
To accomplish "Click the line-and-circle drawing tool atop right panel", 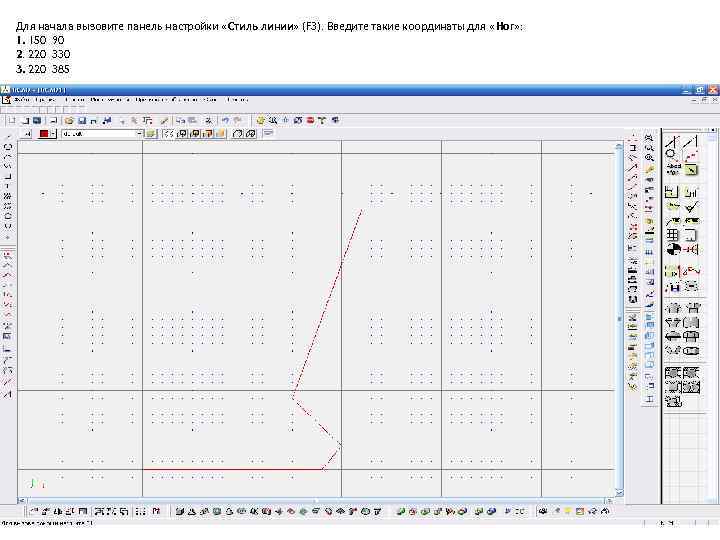I will coord(673,147).
